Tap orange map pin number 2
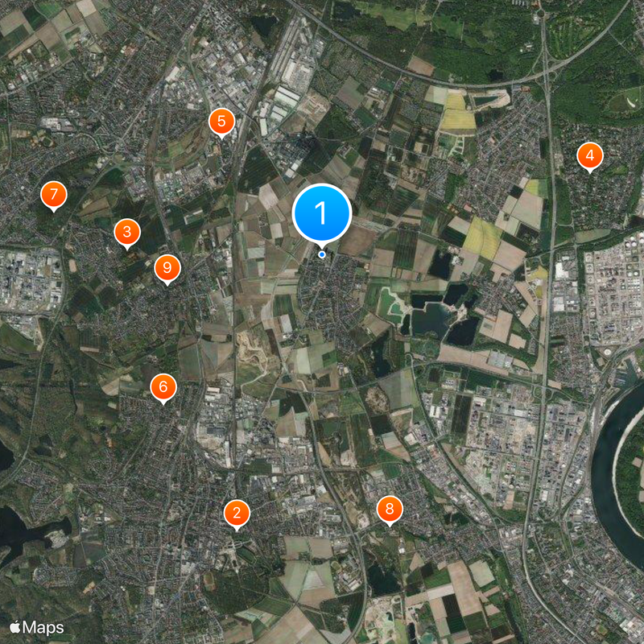Viewport: 644px width, 644px height. [x=237, y=514]
